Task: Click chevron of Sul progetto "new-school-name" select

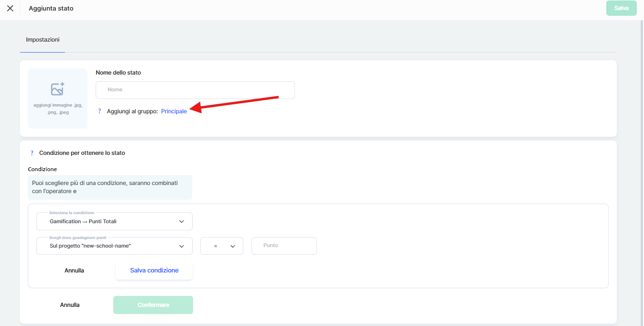Action: coord(182,246)
